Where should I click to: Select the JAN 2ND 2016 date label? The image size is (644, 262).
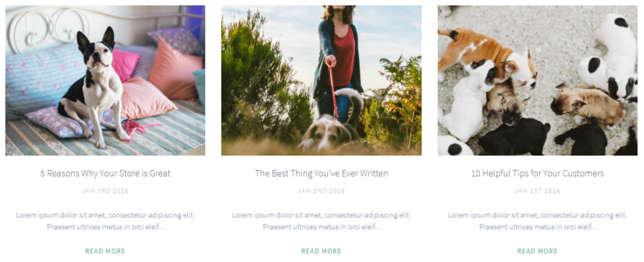click(x=321, y=191)
